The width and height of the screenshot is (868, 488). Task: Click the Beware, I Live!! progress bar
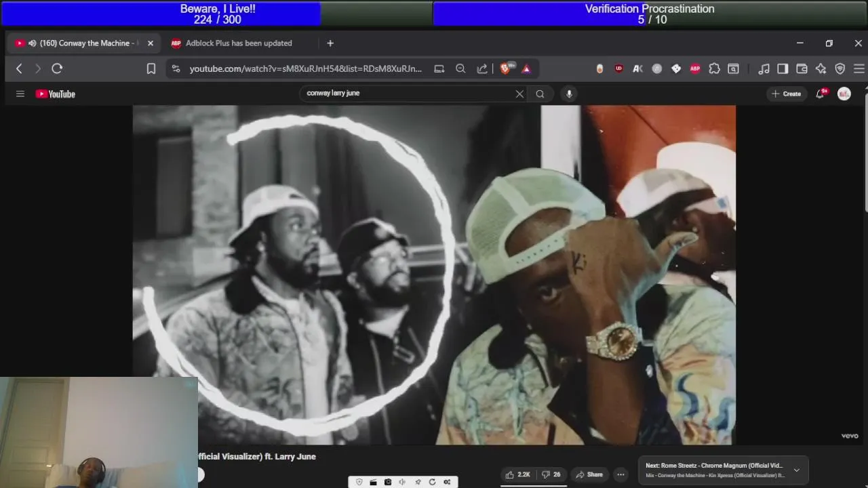click(217, 14)
